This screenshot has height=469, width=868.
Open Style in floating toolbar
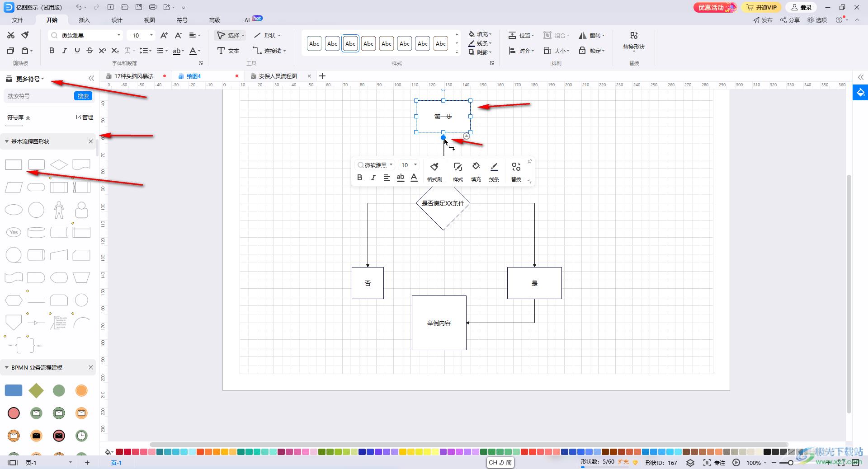[x=458, y=172]
